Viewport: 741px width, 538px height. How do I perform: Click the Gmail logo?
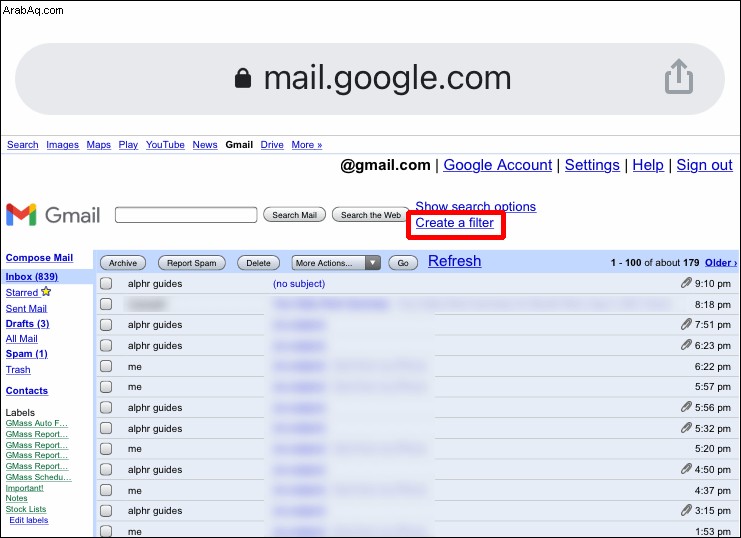(x=53, y=215)
